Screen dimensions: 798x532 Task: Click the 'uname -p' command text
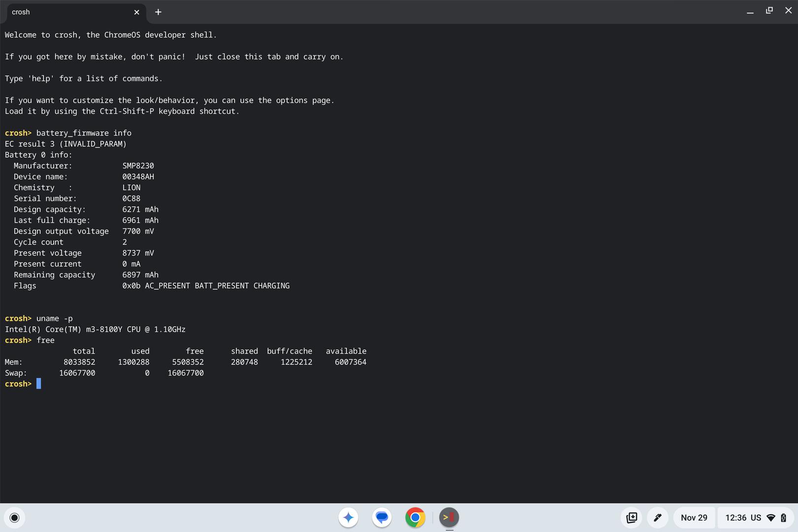coord(54,319)
